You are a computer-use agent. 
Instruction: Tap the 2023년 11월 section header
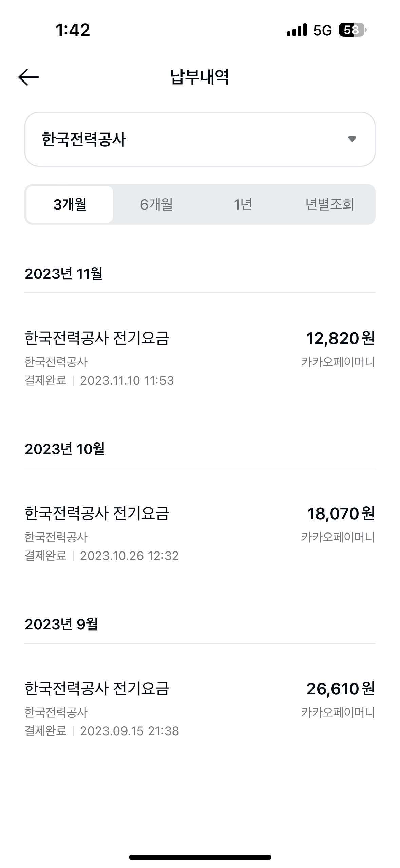coord(63,274)
